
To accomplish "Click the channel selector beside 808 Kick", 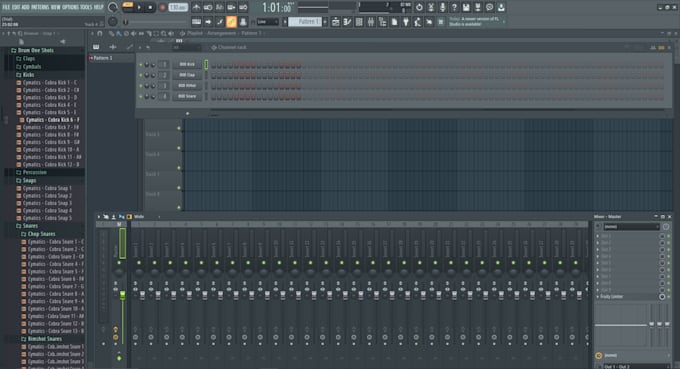I will [206, 65].
